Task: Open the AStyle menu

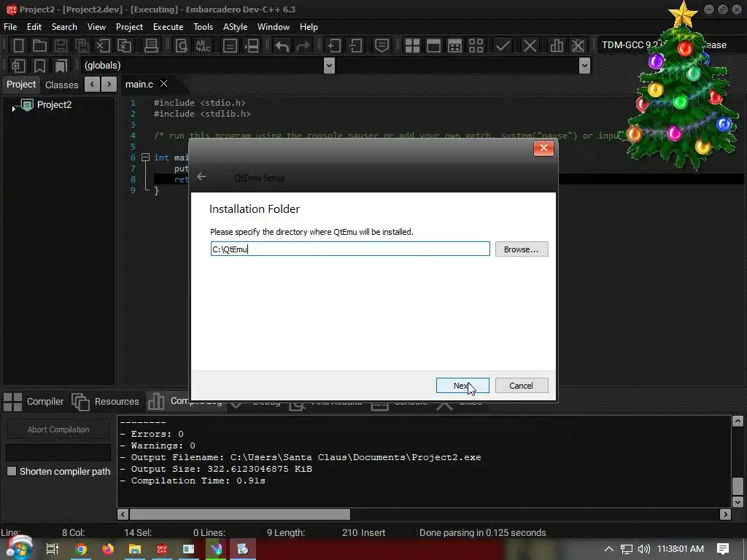Action: click(236, 27)
